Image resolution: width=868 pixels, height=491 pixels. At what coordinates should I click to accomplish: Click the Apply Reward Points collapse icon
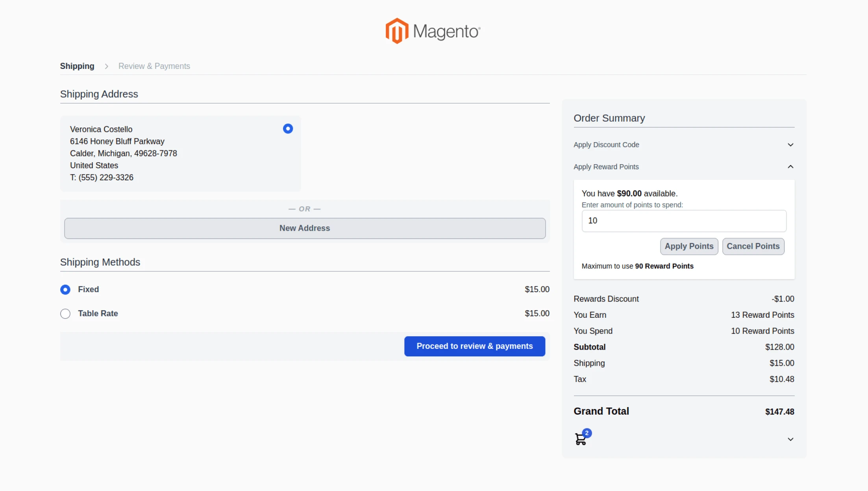click(x=790, y=166)
